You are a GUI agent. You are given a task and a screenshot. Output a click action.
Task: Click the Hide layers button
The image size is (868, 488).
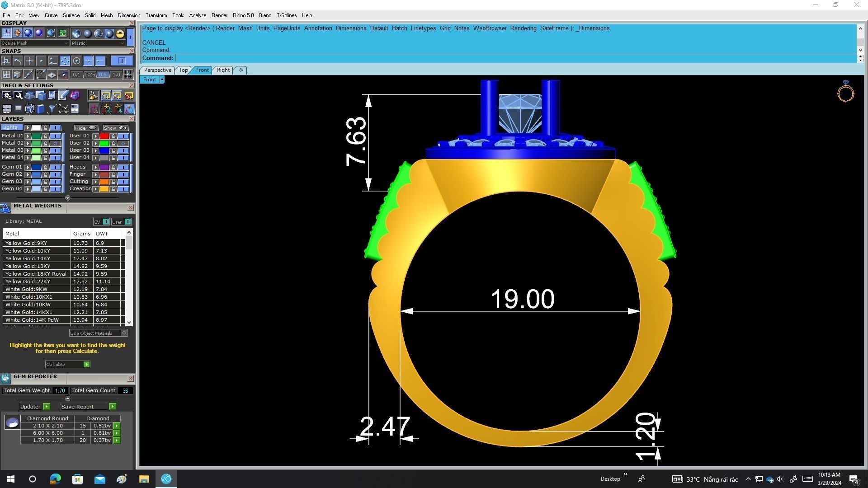tap(86, 128)
